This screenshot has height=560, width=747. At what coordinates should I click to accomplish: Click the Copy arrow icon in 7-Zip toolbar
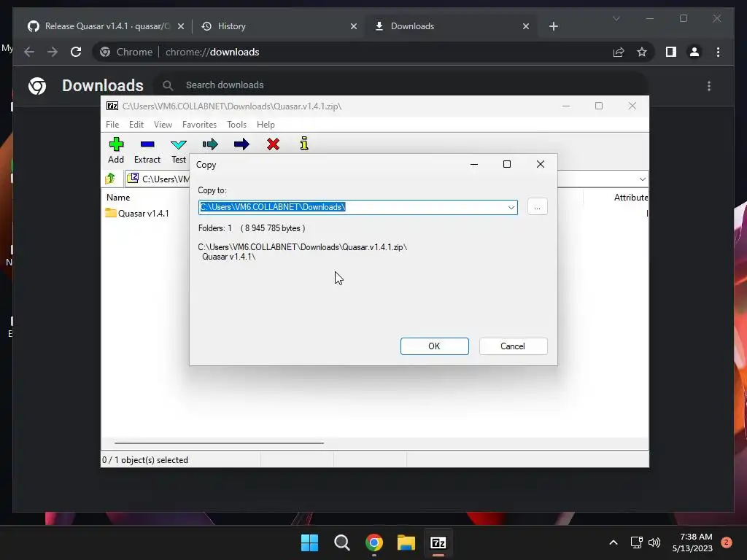(x=210, y=144)
